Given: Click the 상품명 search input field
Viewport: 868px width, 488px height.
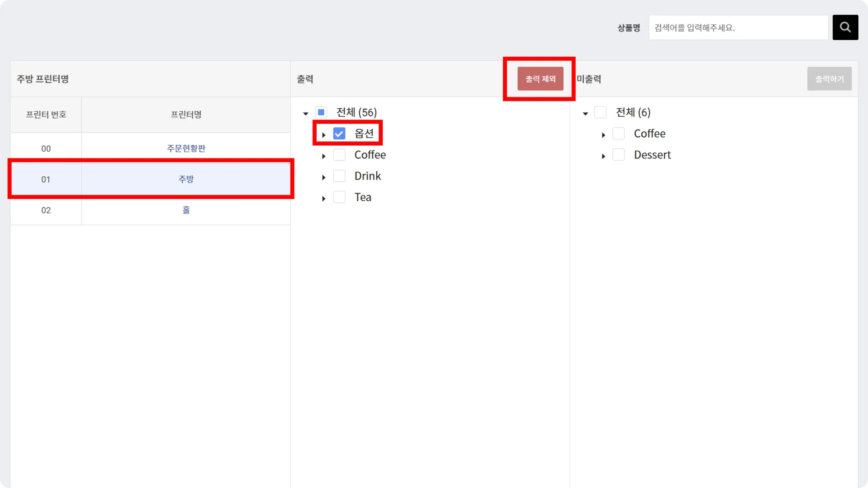Looking at the screenshot, I should click(x=738, y=28).
